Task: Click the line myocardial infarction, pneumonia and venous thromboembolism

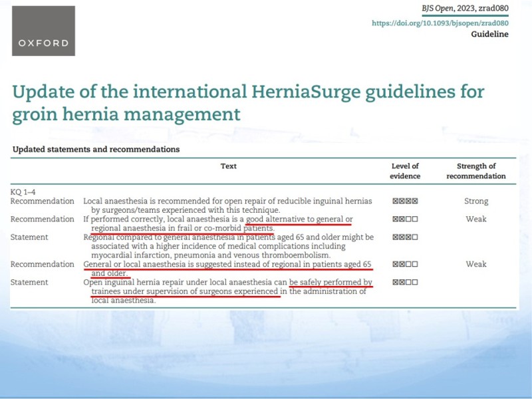Action: pos(211,255)
